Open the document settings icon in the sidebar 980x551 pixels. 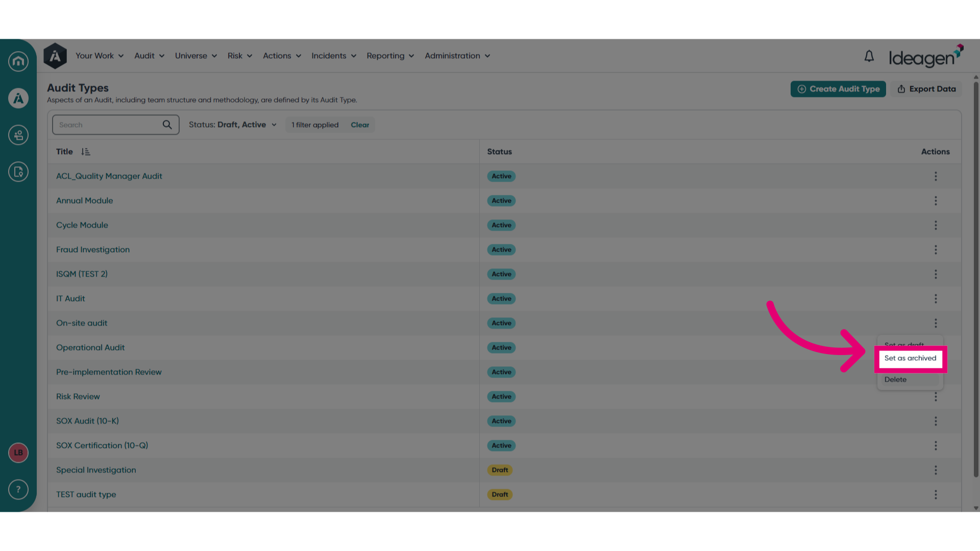[18, 172]
